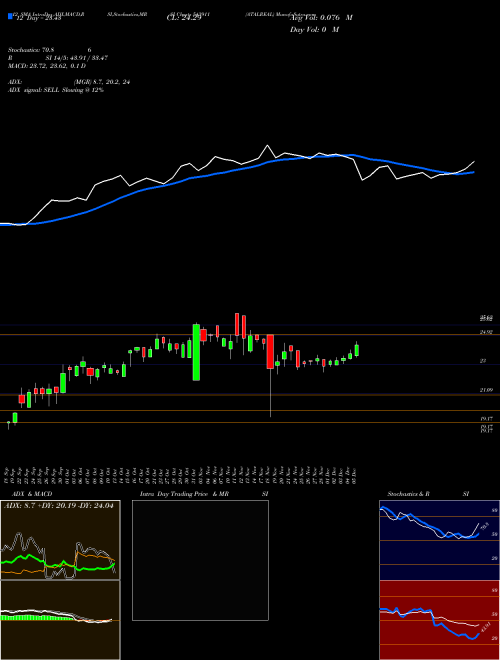The width and height of the screenshot is (500, 660).
Task: Click the '23' price axis label
Action: (483, 361)
